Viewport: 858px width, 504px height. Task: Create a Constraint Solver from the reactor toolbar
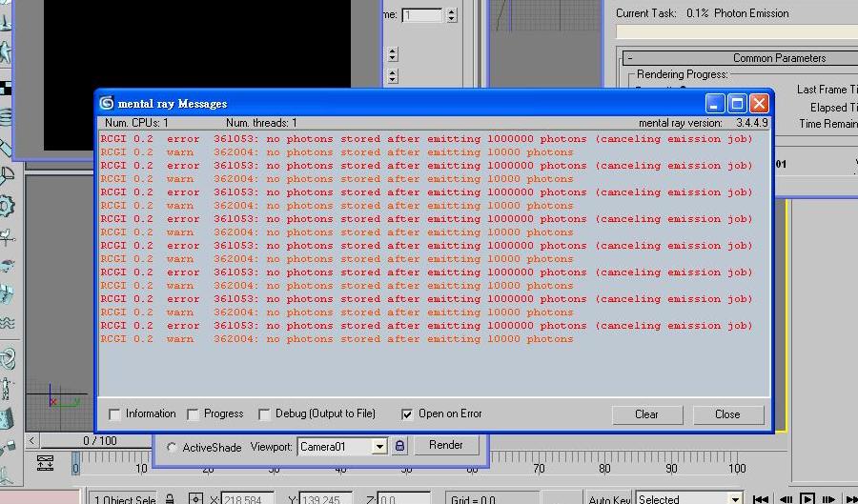(7, 359)
